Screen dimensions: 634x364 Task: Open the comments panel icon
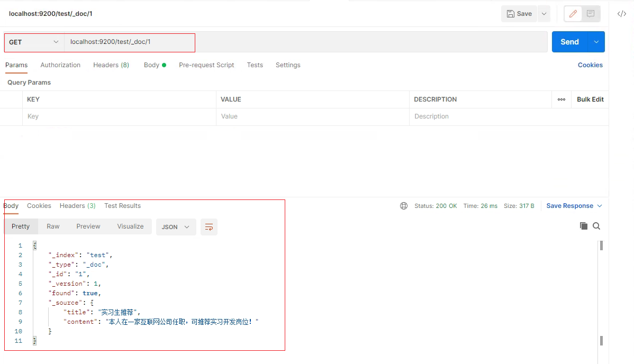coord(591,14)
